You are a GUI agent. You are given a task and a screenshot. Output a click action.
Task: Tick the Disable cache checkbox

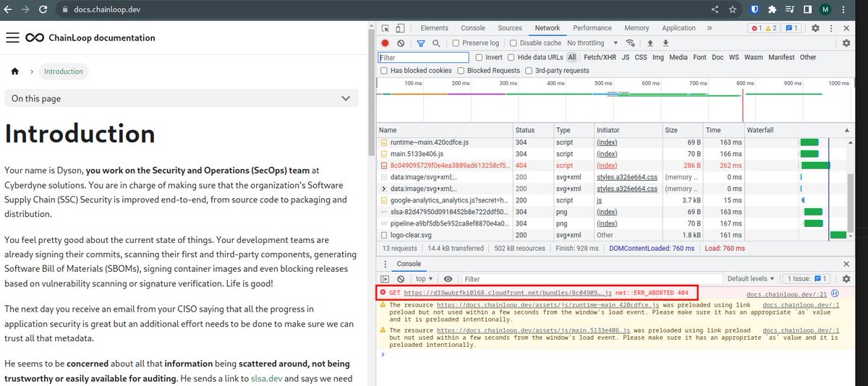[513, 43]
